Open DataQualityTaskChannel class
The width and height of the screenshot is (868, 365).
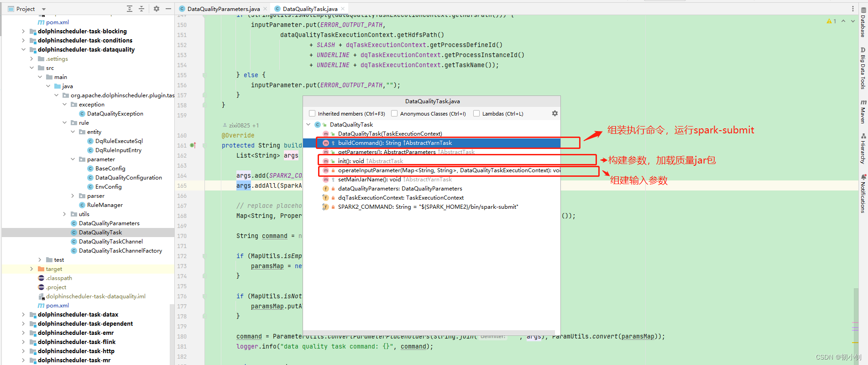click(110, 241)
